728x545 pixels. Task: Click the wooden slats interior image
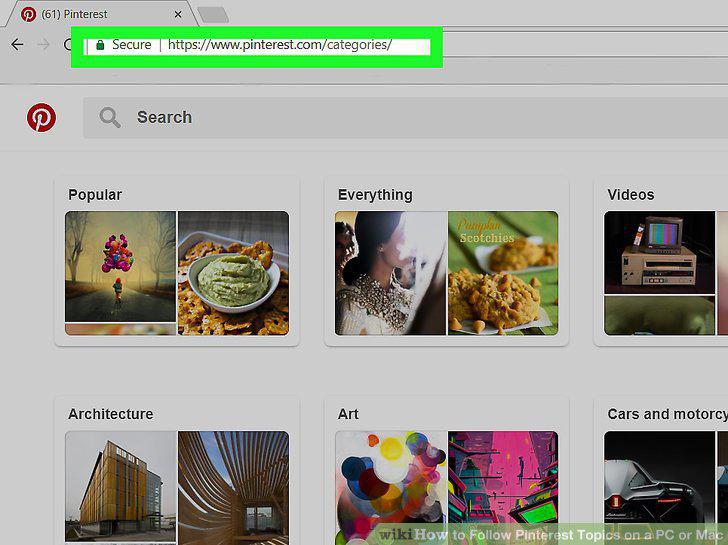pos(234,488)
